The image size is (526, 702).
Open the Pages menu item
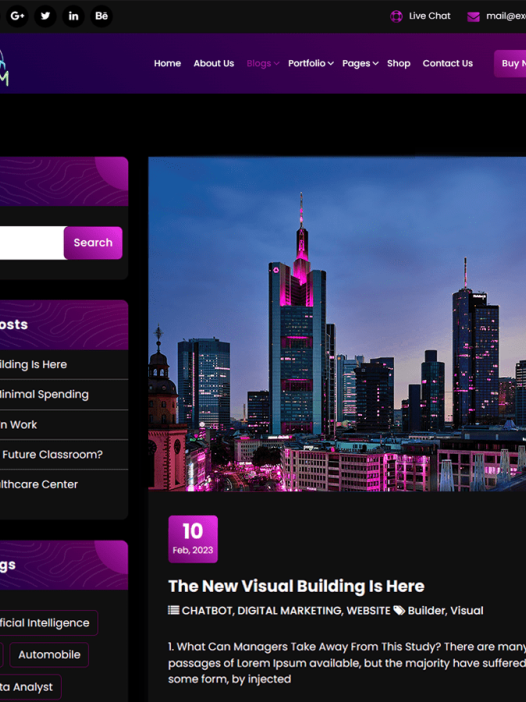coord(356,64)
